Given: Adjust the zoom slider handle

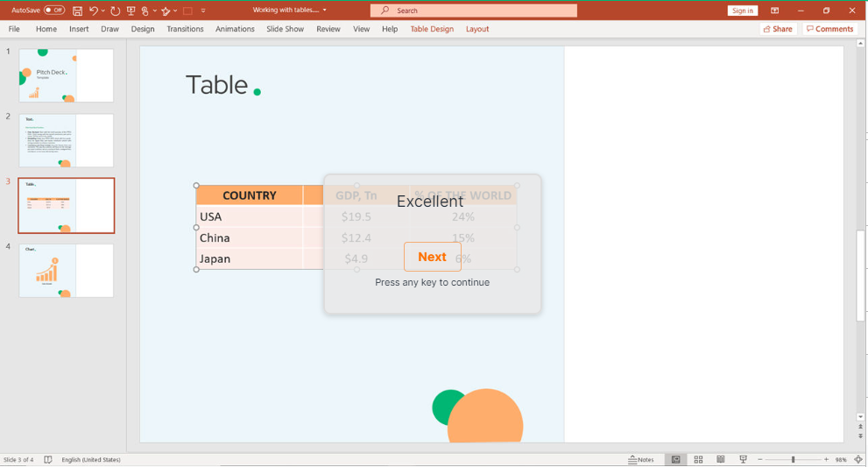Looking at the screenshot, I should pyautogui.click(x=793, y=459).
